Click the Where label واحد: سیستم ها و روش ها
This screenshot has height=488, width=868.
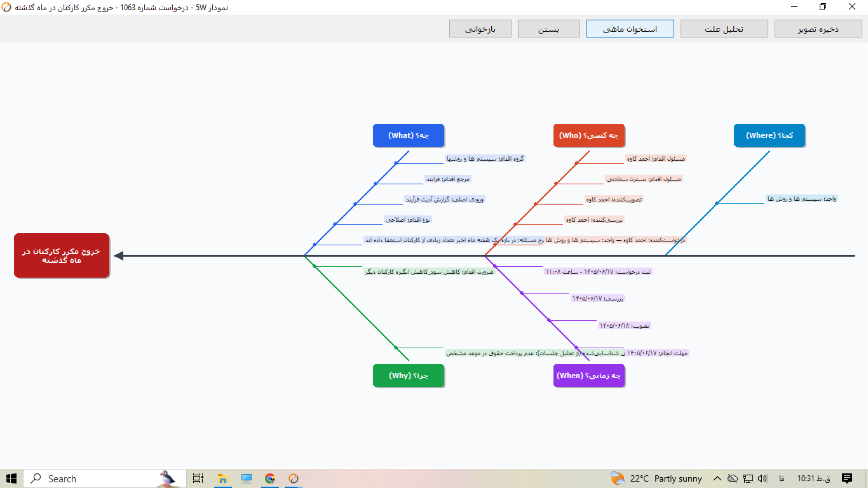click(802, 199)
